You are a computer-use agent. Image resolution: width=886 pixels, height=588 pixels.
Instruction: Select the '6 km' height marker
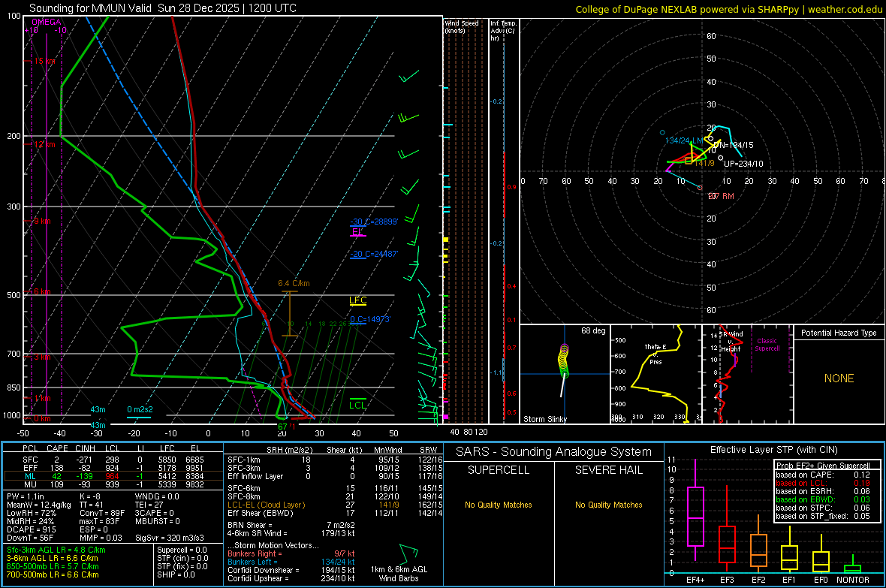43,291
